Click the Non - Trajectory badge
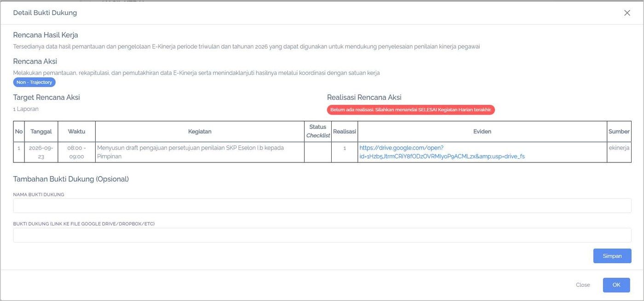The width and height of the screenshot is (644, 301). point(34,82)
